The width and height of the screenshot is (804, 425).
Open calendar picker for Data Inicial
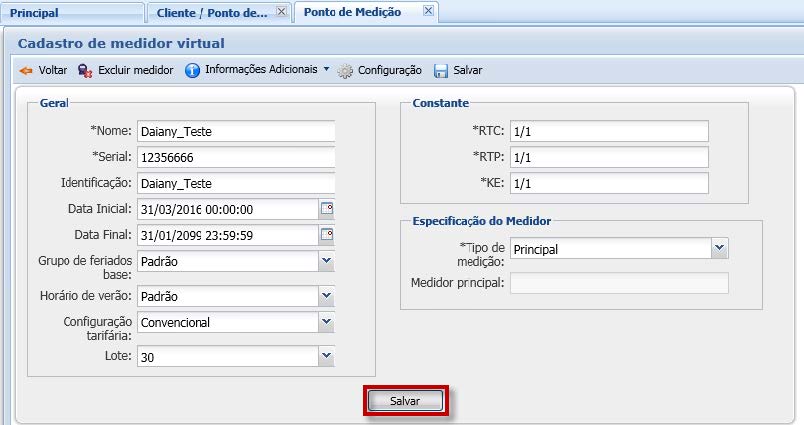326,209
